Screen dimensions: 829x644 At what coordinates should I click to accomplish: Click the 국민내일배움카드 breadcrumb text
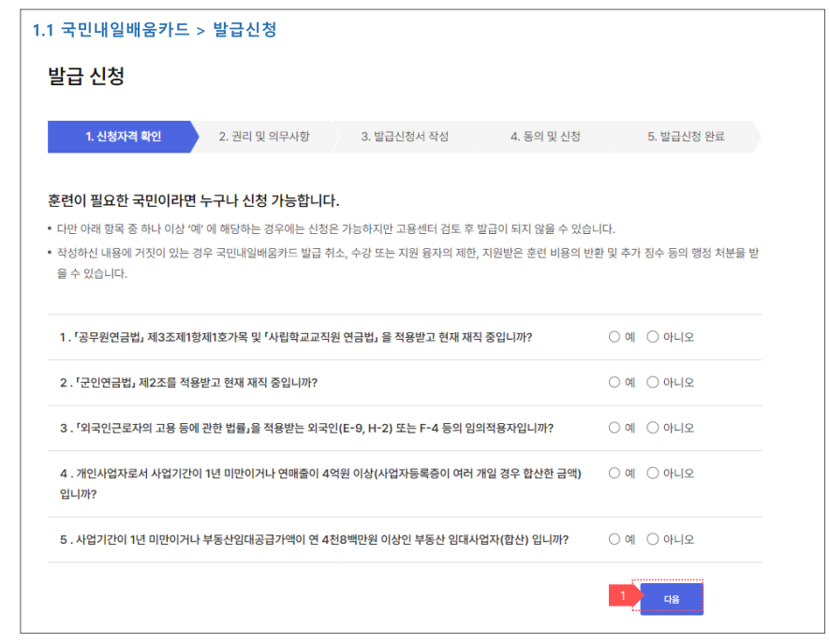(x=126, y=30)
